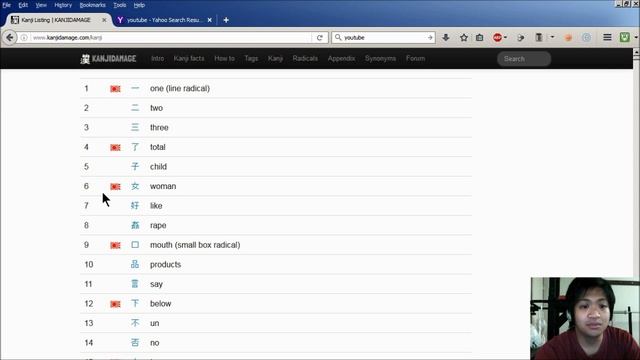640x360 pixels.
Task: Click the browser back arrow button
Action: (x=10, y=38)
